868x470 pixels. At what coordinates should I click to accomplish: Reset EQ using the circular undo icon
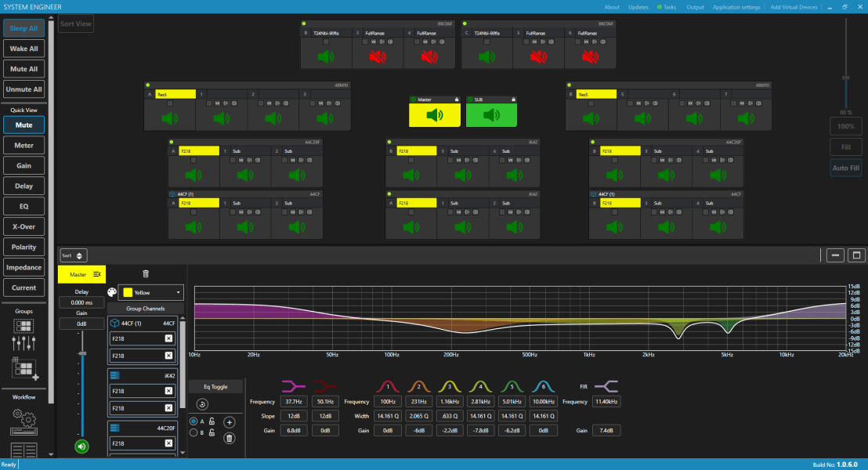click(x=203, y=404)
